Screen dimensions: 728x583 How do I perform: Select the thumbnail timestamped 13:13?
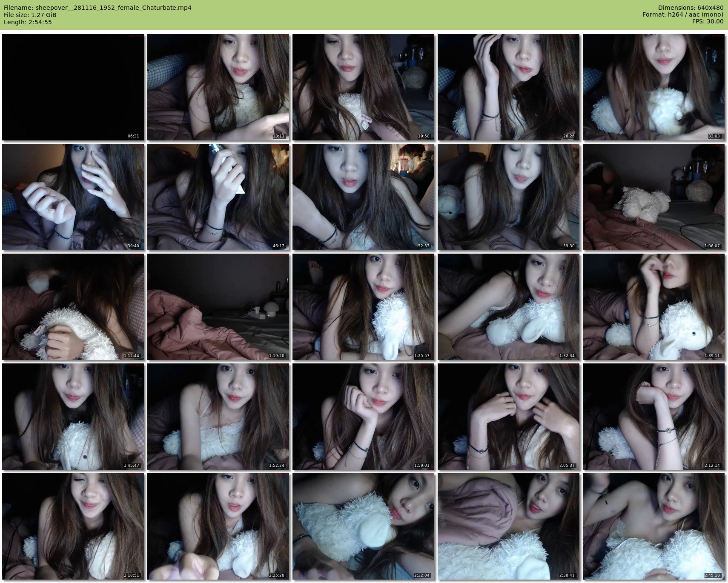click(218, 87)
